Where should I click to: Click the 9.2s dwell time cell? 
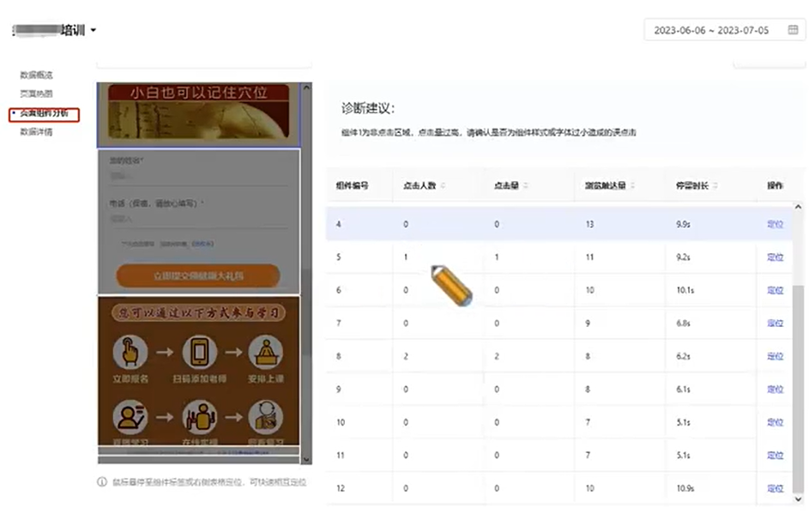tap(683, 257)
